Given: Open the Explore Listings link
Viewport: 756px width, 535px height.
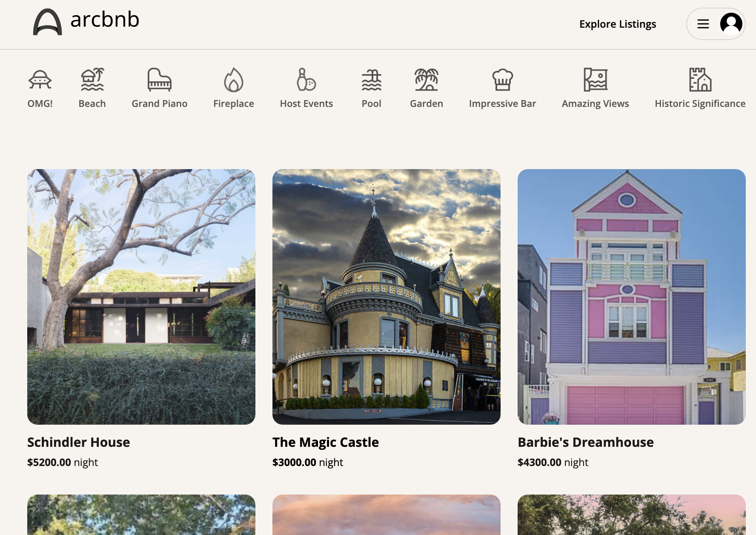Looking at the screenshot, I should point(618,24).
